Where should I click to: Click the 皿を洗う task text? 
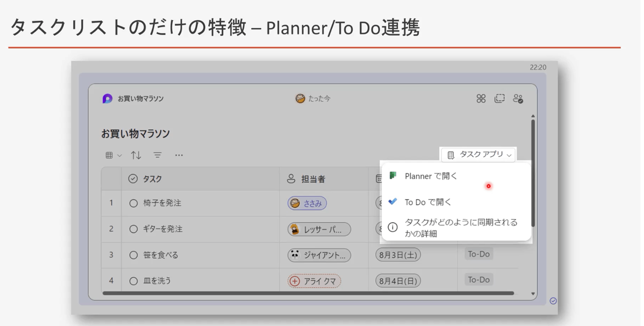[x=157, y=280]
